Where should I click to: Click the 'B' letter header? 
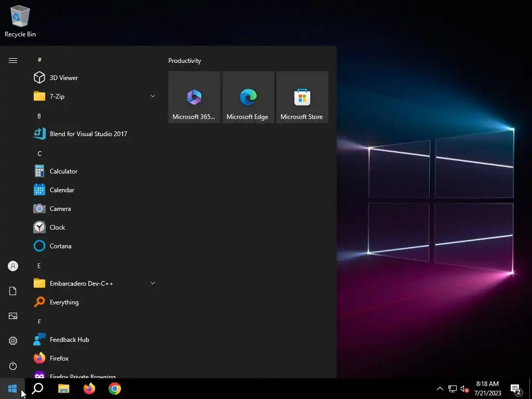[39, 116]
